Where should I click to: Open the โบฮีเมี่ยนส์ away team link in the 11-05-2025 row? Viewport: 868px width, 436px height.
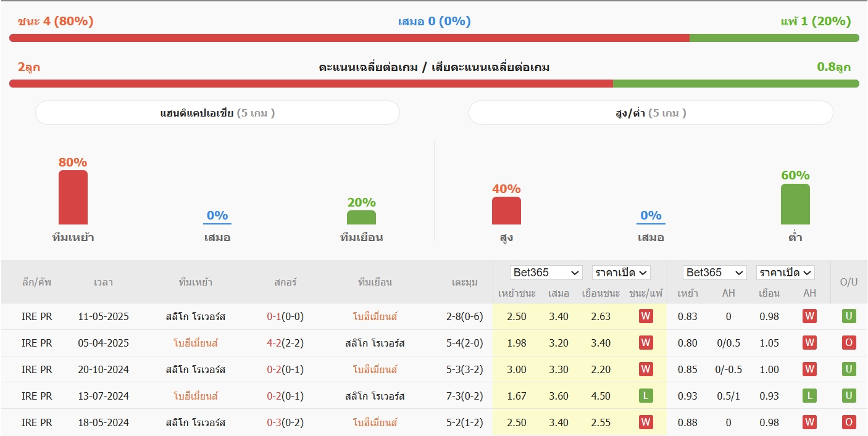click(375, 316)
